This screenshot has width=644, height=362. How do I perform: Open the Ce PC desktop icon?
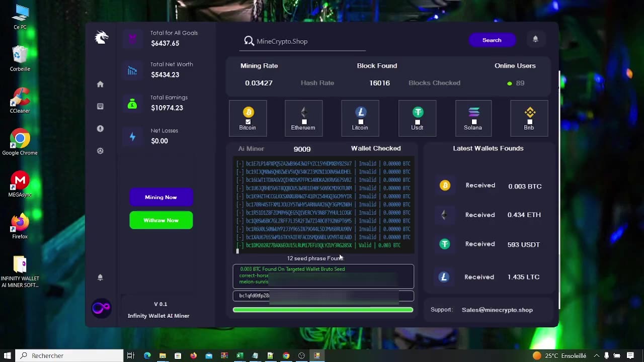click(x=20, y=17)
